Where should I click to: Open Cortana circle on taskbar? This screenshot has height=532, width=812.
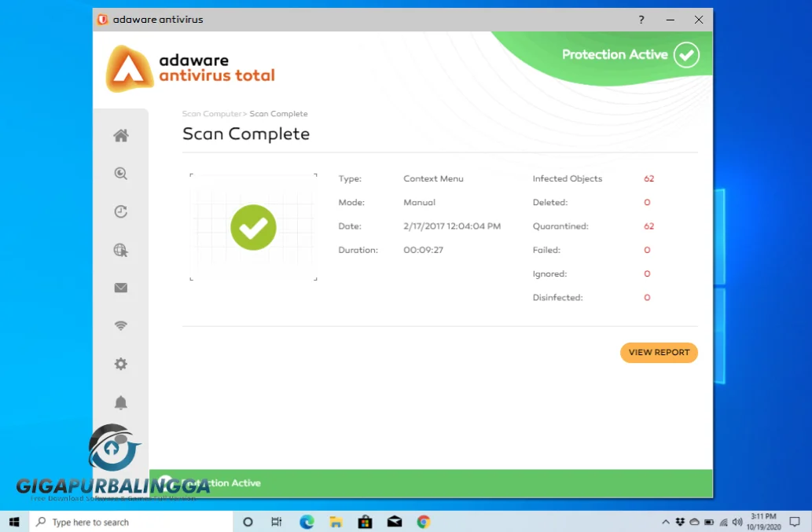248,522
